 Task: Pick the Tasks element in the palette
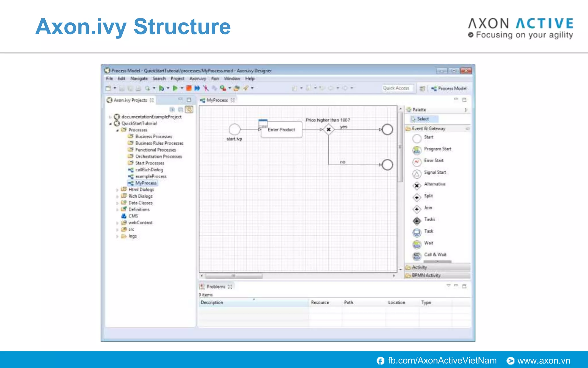point(424,220)
